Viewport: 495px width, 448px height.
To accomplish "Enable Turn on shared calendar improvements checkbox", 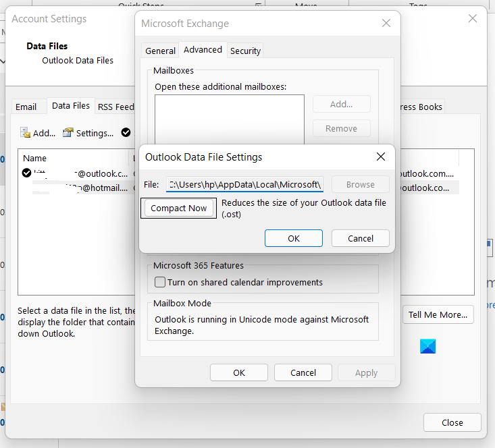I will [160, 282].
